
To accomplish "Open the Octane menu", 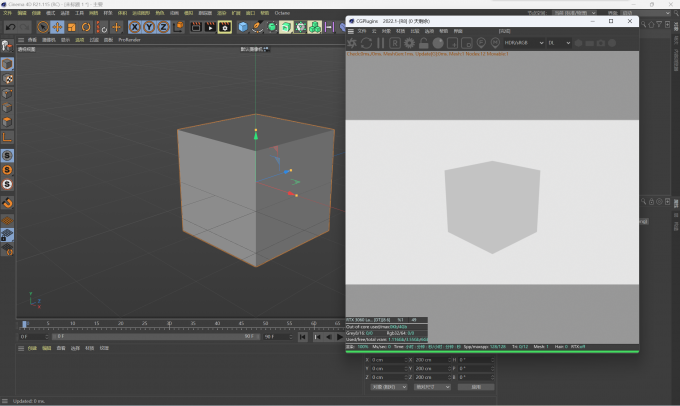I will (x=282, y=13).
